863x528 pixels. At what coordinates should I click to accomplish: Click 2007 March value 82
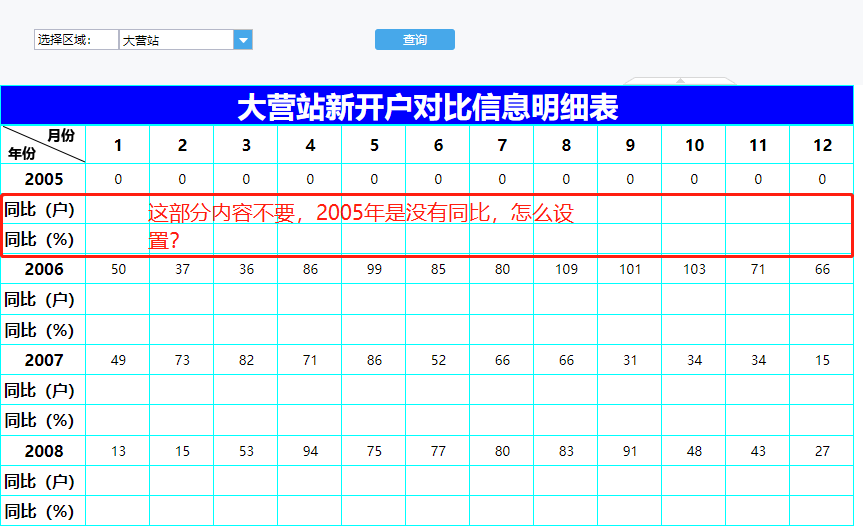click(x=246, y=360)
